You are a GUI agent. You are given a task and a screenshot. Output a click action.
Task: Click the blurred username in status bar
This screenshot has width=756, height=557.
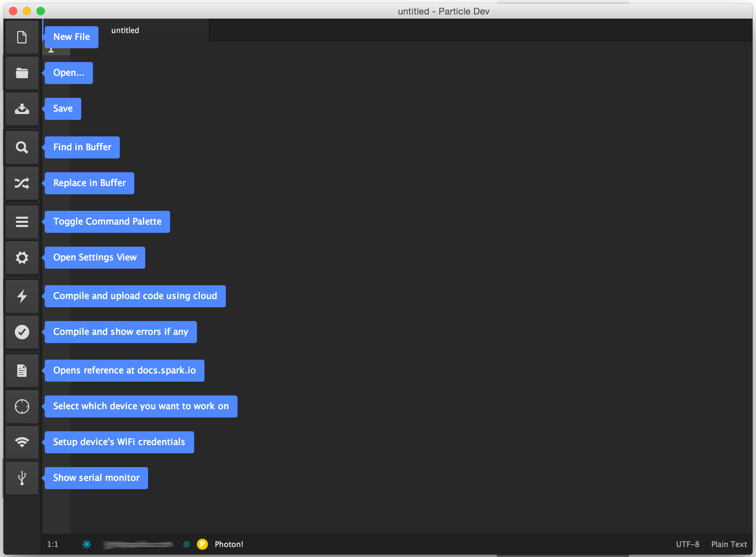(138, 544)
